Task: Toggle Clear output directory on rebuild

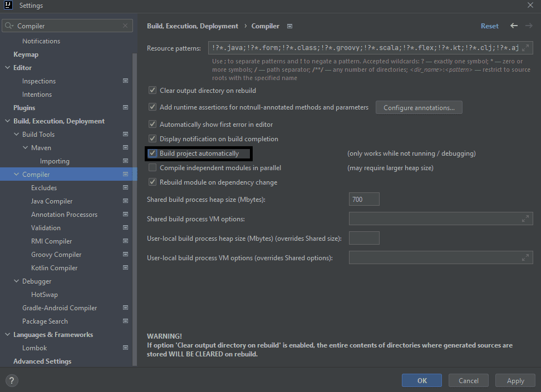Action: (x=153, y=90)
